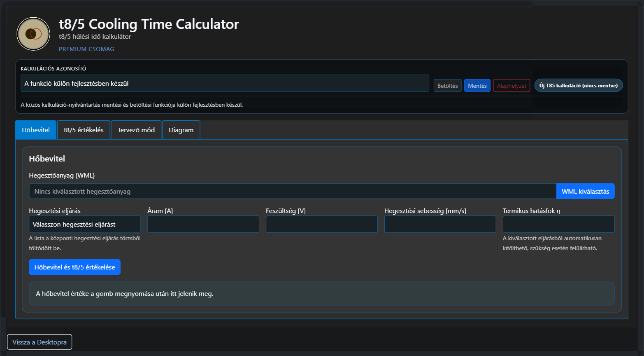Screen dimensions: 644x356
Task: Click the hőbevitel result message box
Action: pos(322,294)
